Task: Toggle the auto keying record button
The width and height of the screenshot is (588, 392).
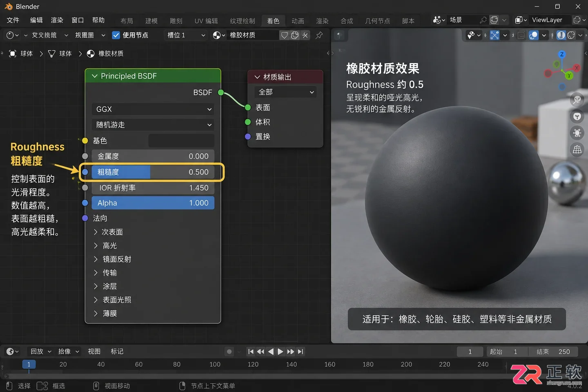Action: 229,352
